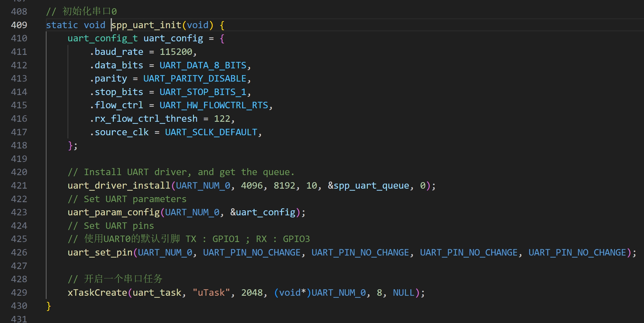
Task: Click line number 409 in gutter
Action: (19, 25)
